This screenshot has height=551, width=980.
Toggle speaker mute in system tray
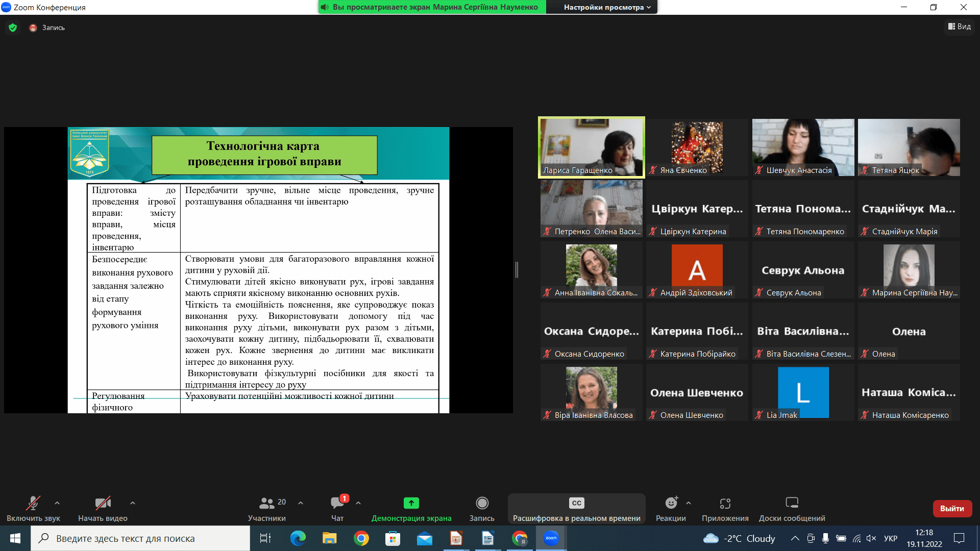[871, 538]
